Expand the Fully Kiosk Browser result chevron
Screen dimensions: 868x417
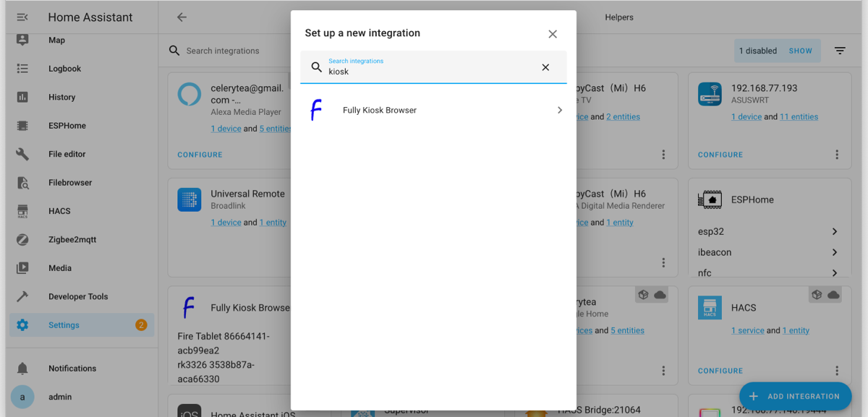tap(559, 111)
